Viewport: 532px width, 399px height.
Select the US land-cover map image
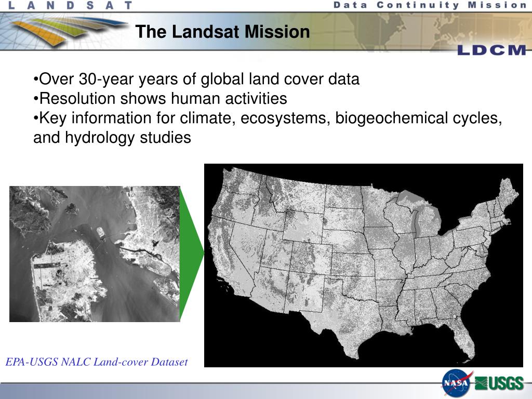tap(363, 265)
